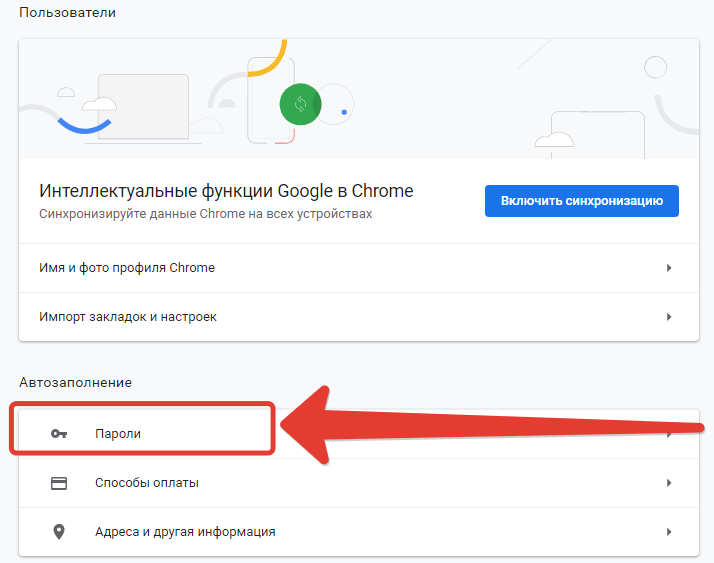Screen dimensions: 714x563
Task: Expand arrow on Способы оплаты row
Action: (669, 483)
